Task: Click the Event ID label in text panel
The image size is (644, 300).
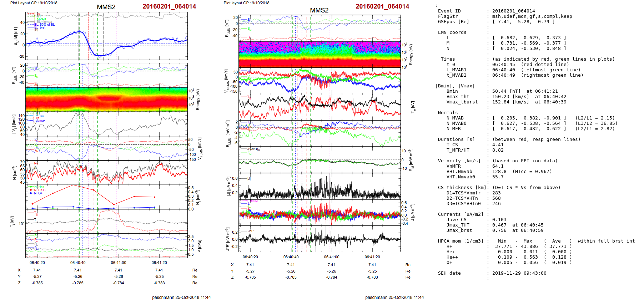Action: coord(449,11)
